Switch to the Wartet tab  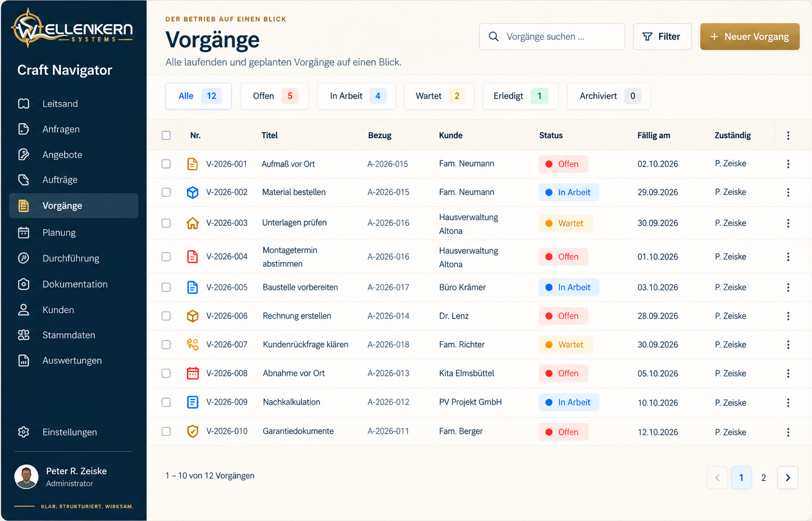pos(439,96)
